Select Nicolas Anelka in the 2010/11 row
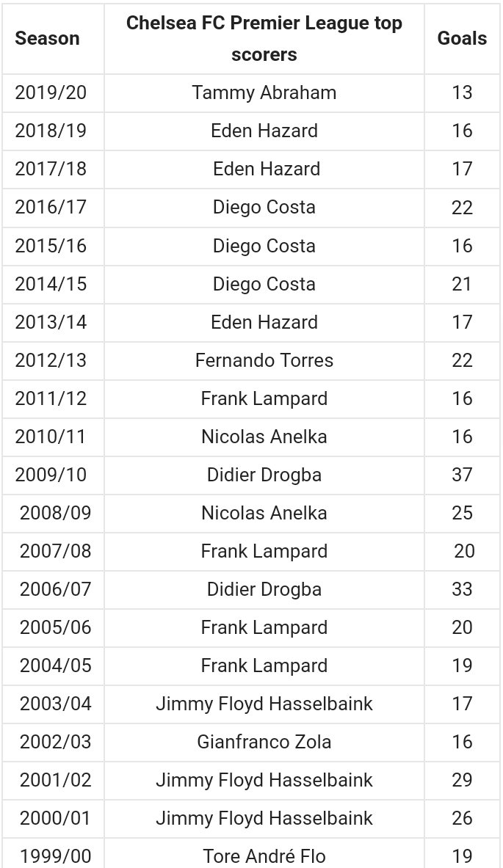503x868 pixels. [264, 437]
